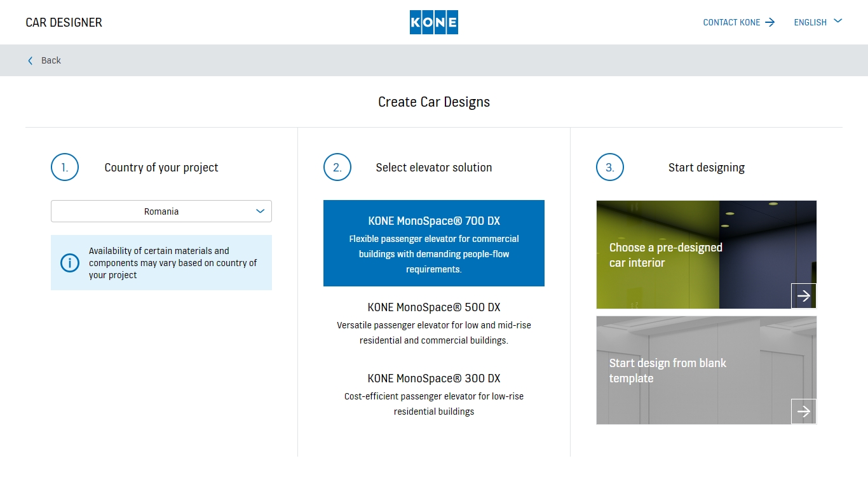The height and width of the screenshot is (482, 868).
Task: Click the step 2 circle number
Action: click(337, 168)
